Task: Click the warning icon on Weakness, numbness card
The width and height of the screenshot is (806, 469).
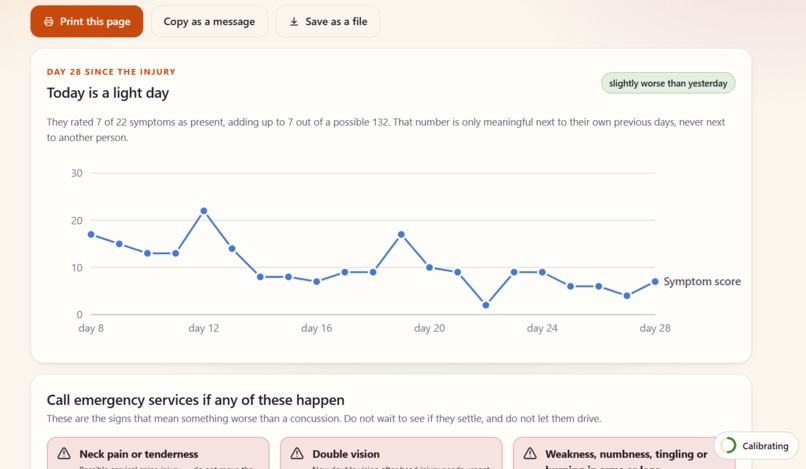Action: pos(530,454)
